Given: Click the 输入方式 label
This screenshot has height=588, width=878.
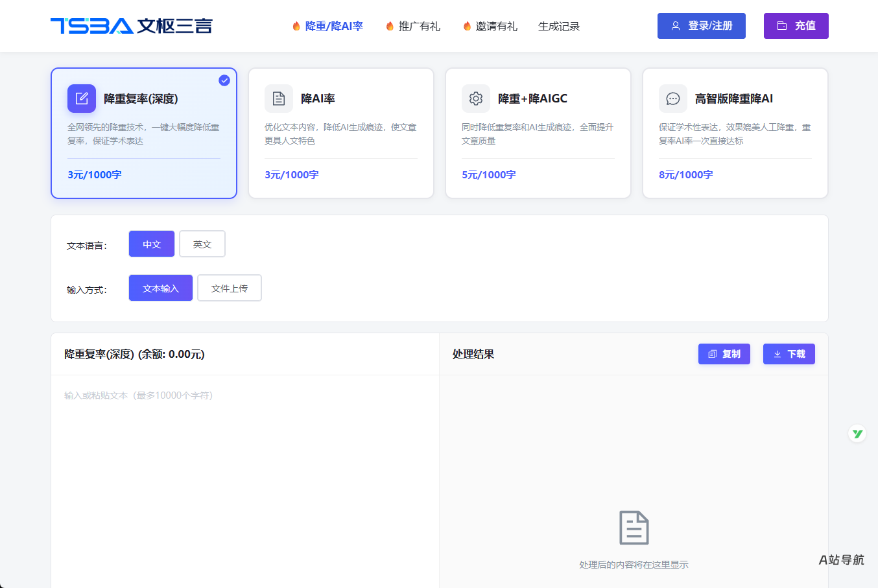Looking at the screenshot, I should (87, 290).
